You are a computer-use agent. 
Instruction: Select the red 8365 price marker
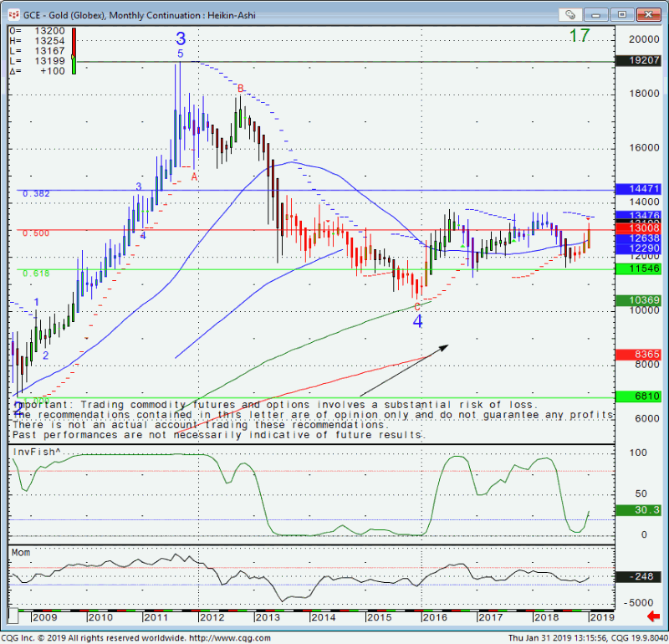click(x=640, y=355)
